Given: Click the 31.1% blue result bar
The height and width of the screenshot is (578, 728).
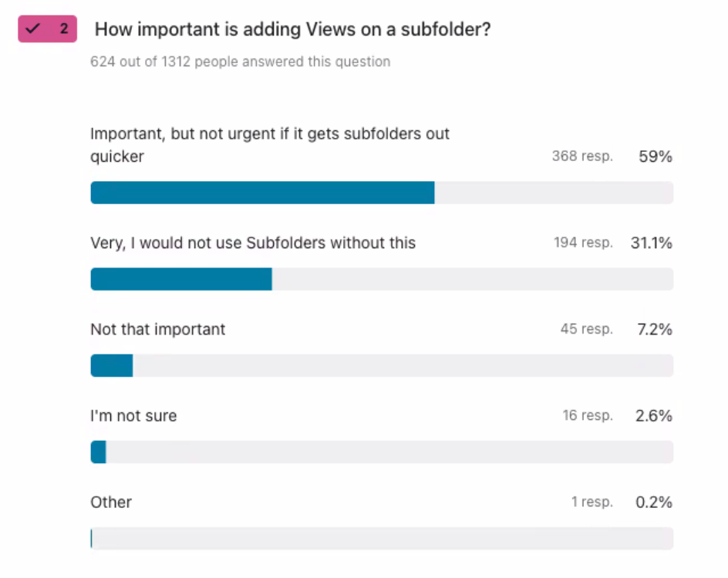Looking at the screenshot, I should (x=181, y=279).
